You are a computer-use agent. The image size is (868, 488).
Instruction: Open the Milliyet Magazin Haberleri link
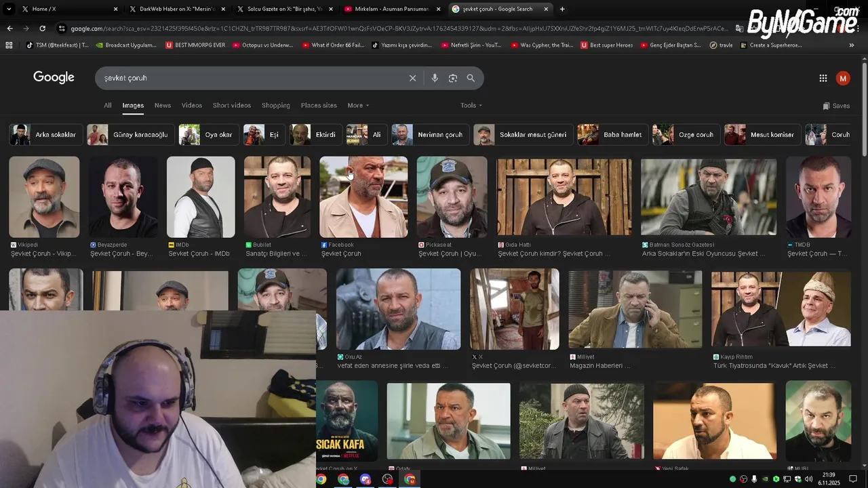click(x=600, y=365)
